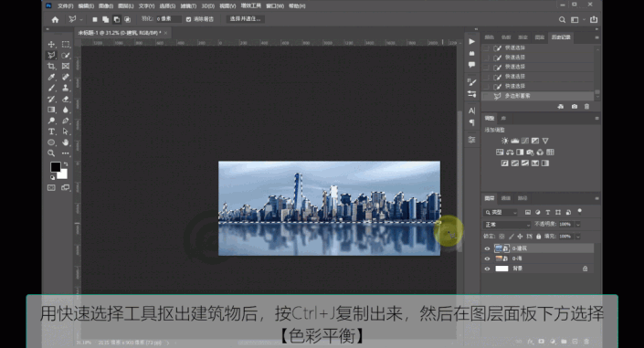Hide the 0-建筑 layer via eye icon
Viewport: 644px width, 348px height.
(x=487, y=248)
